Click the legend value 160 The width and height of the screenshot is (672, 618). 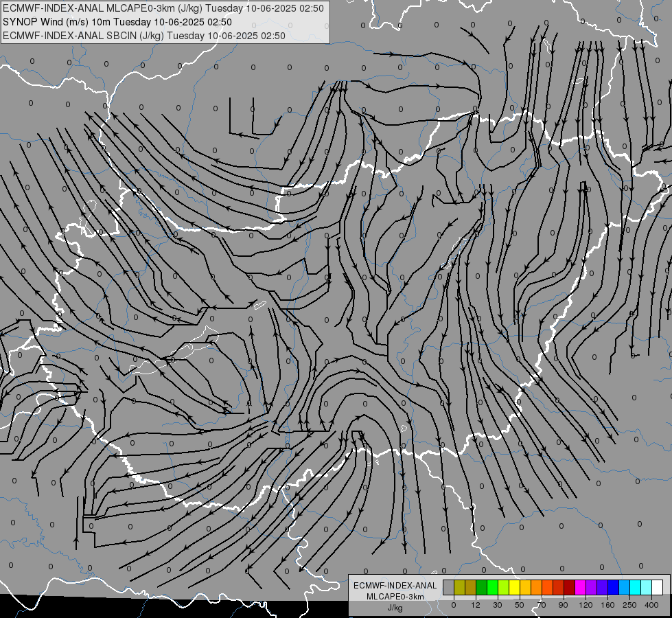607,605
